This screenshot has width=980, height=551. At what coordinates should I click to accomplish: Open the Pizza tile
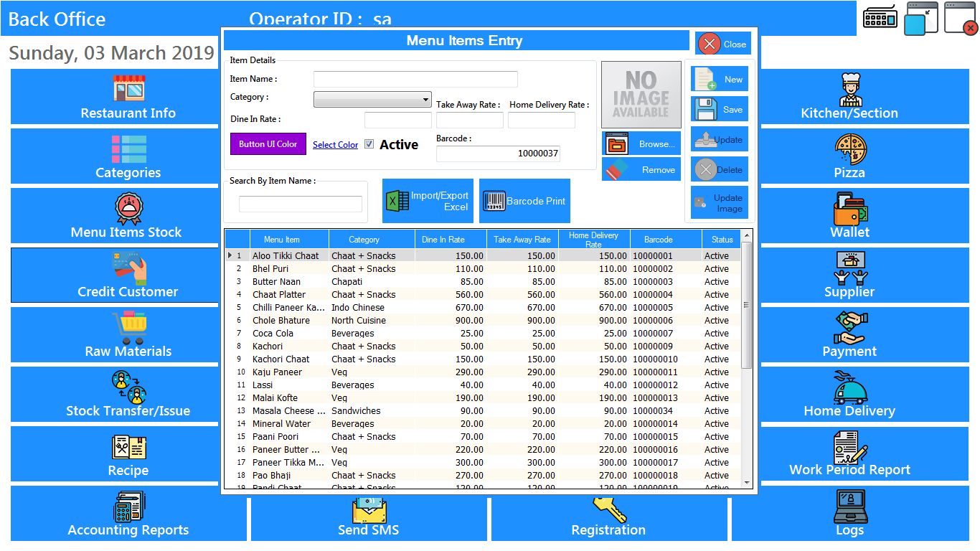tap(863, 156)
